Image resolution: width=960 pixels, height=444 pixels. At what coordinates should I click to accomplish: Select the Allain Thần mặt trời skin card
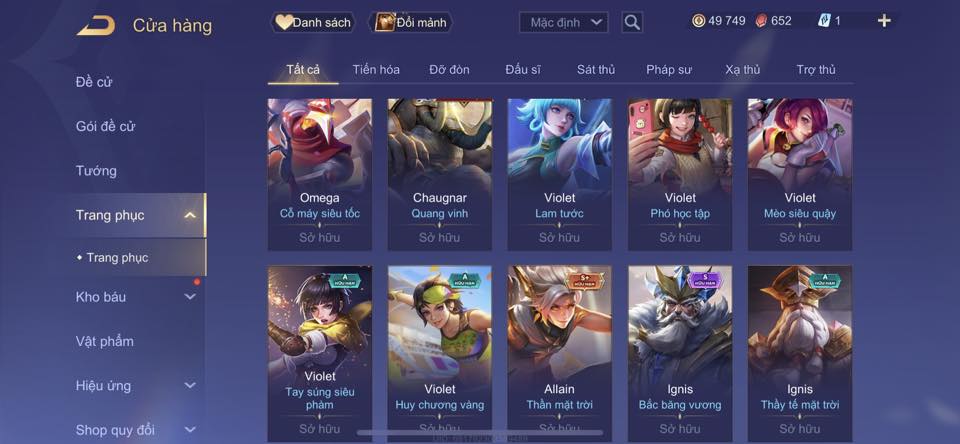[560, 354]
